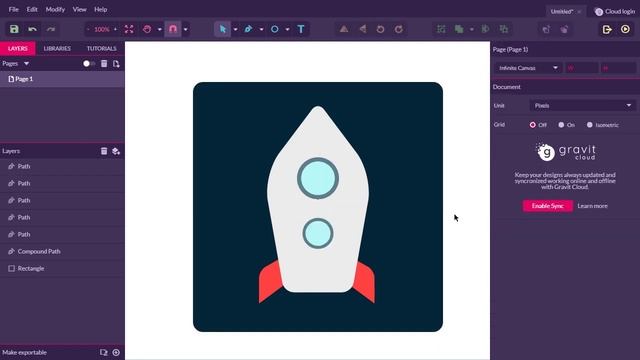
Task: Switch to the Tutorials tab
Action: click(x=102, y=48)
